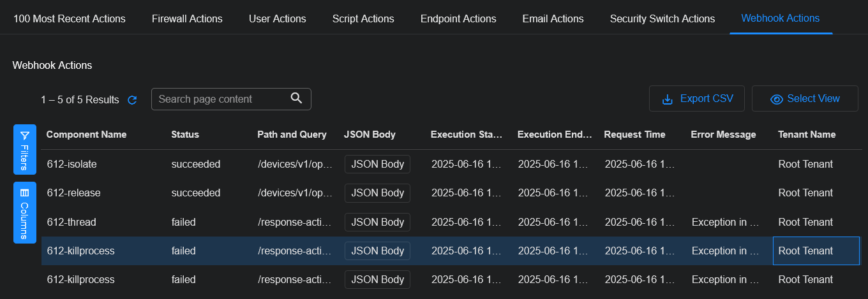Switch to the Firewall Actions tab
Screen dimensions: 868x299
click(187, 18)
